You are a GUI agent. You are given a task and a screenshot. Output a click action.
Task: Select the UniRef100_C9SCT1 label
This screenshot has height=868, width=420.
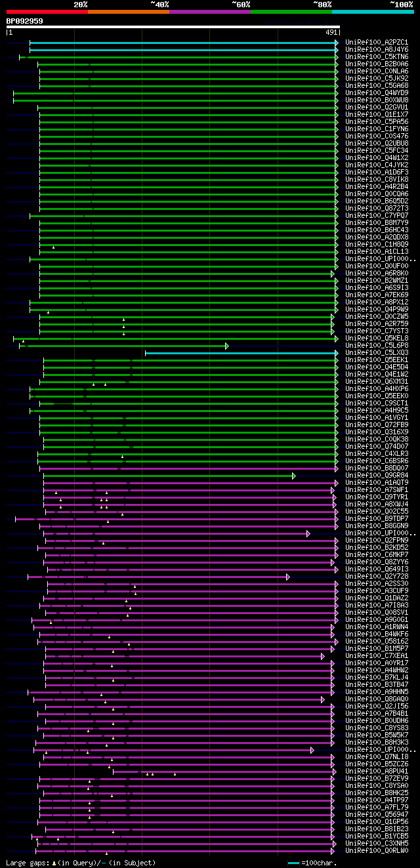(377, 403)
